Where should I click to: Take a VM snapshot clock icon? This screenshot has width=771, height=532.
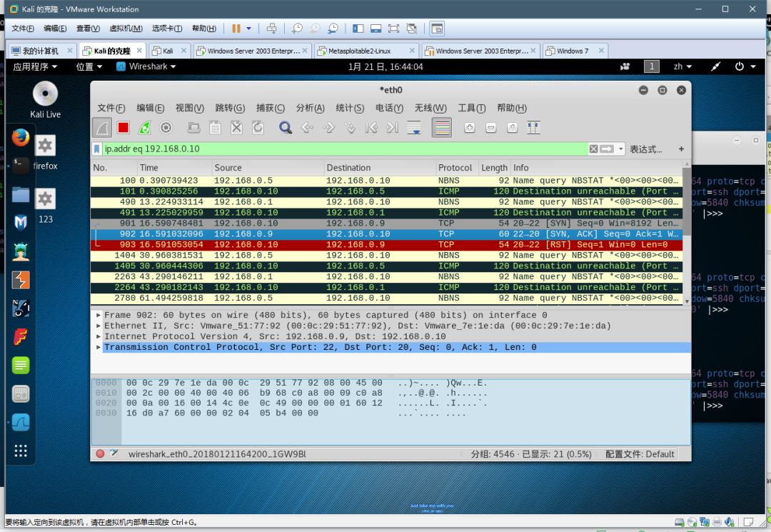coord(297,29)
